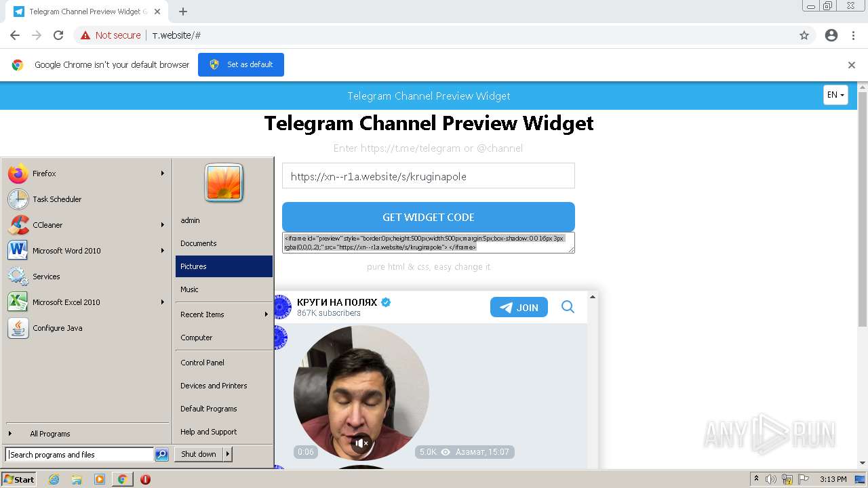
Task: Click the Windows Start button
Action: pyautogui.click(x=18, y=479)
